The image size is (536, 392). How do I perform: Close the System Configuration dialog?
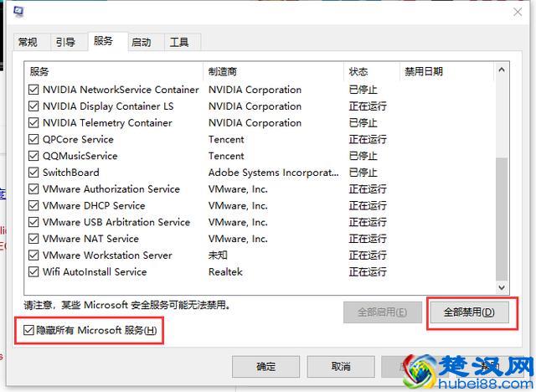[x=518, y=12]
